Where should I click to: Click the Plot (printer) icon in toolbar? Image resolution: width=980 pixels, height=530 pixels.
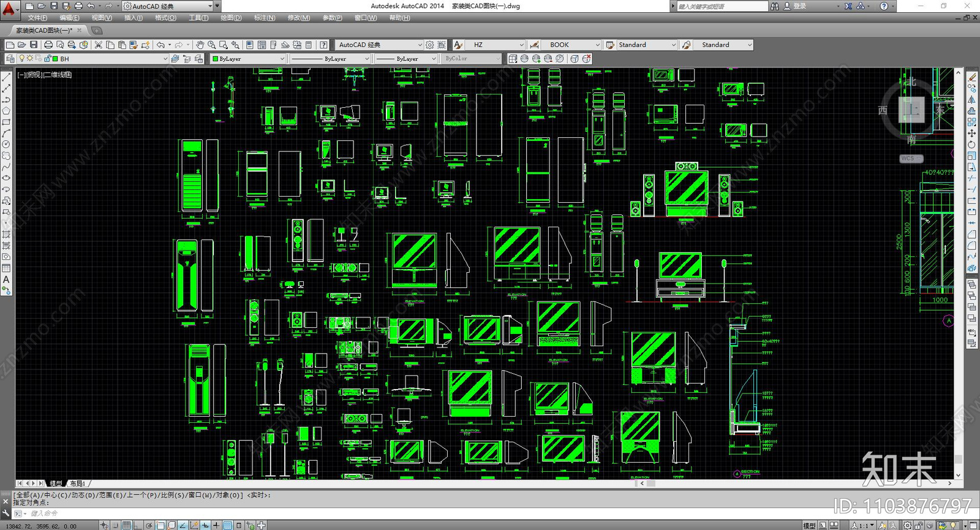[48, 45]
